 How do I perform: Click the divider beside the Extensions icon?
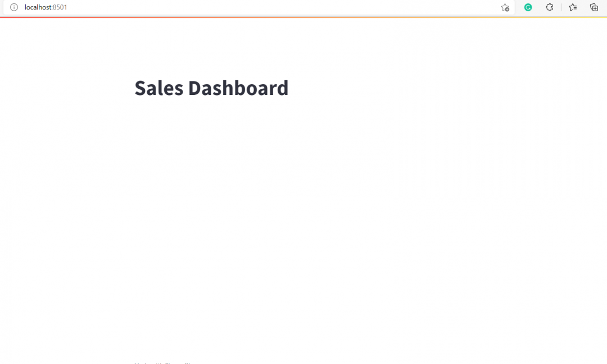pos(561,7)
